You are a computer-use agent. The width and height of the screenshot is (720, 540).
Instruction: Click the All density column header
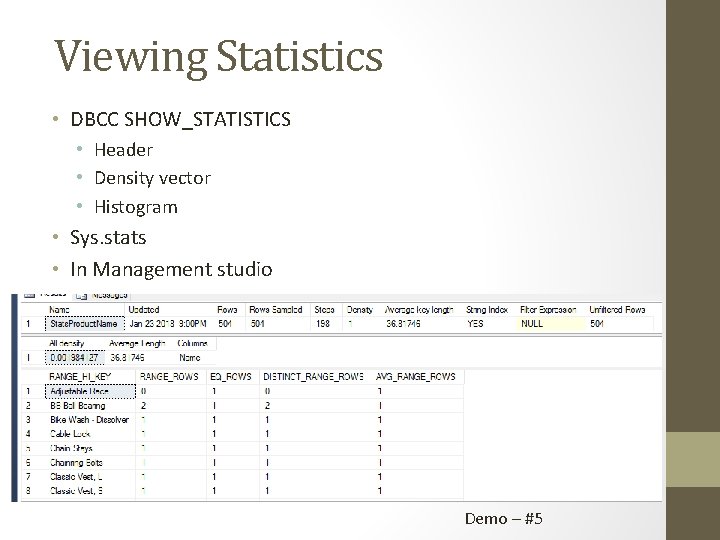point(67,343)
